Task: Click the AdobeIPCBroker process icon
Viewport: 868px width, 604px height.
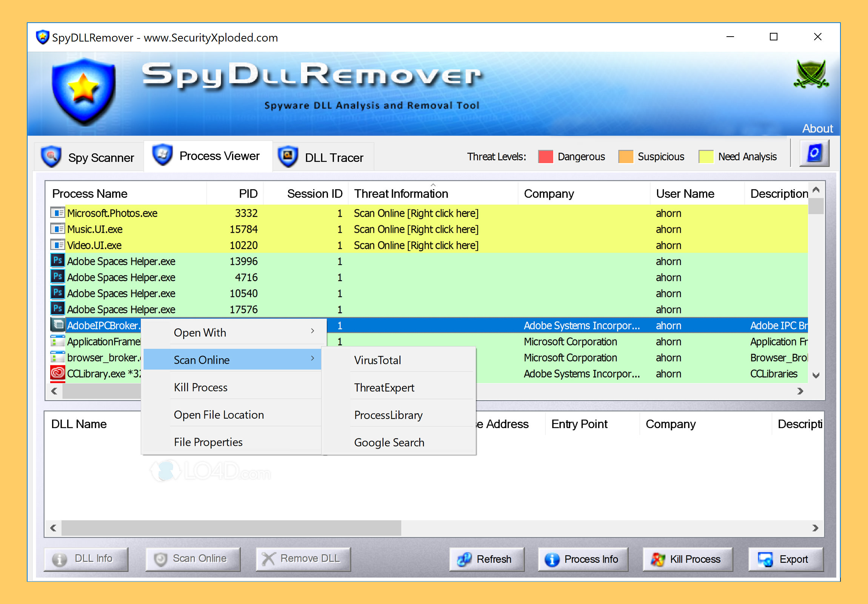Action: (x=57, y=325)
